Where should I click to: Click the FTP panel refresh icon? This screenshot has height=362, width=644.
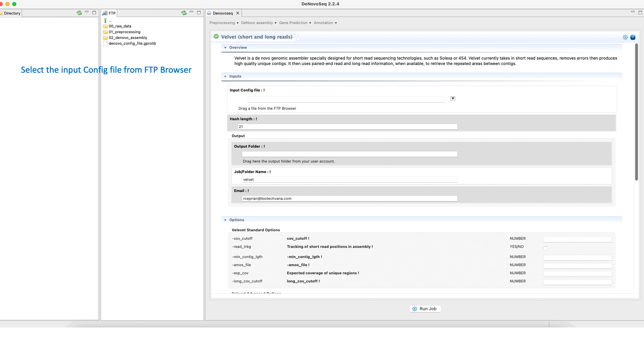(184, 13)
